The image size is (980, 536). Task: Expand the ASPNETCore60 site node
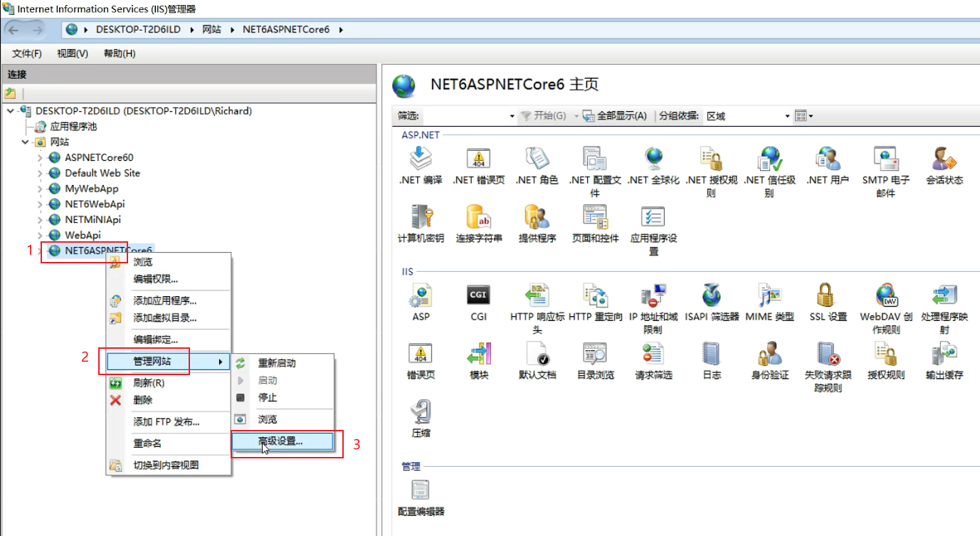coord(40,158)
